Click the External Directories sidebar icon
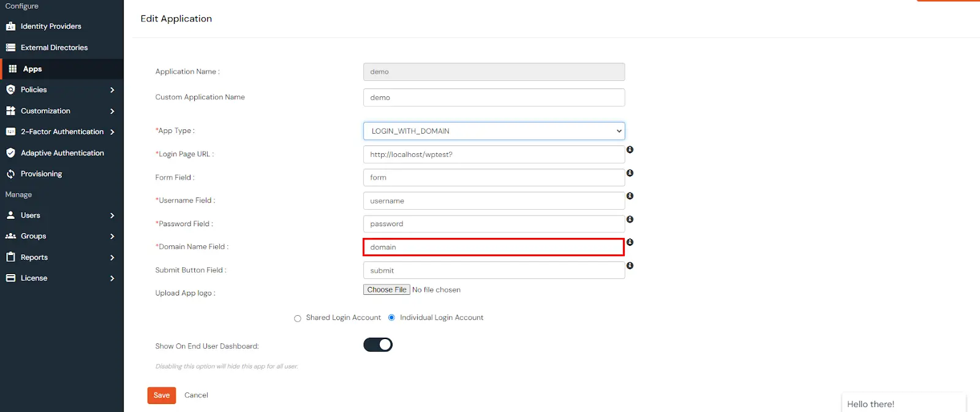 click(10, 47)
